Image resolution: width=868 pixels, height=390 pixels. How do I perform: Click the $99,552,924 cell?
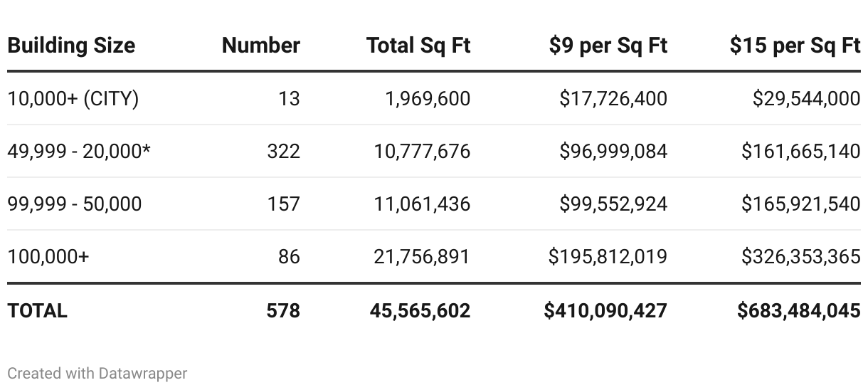(613, 204)
